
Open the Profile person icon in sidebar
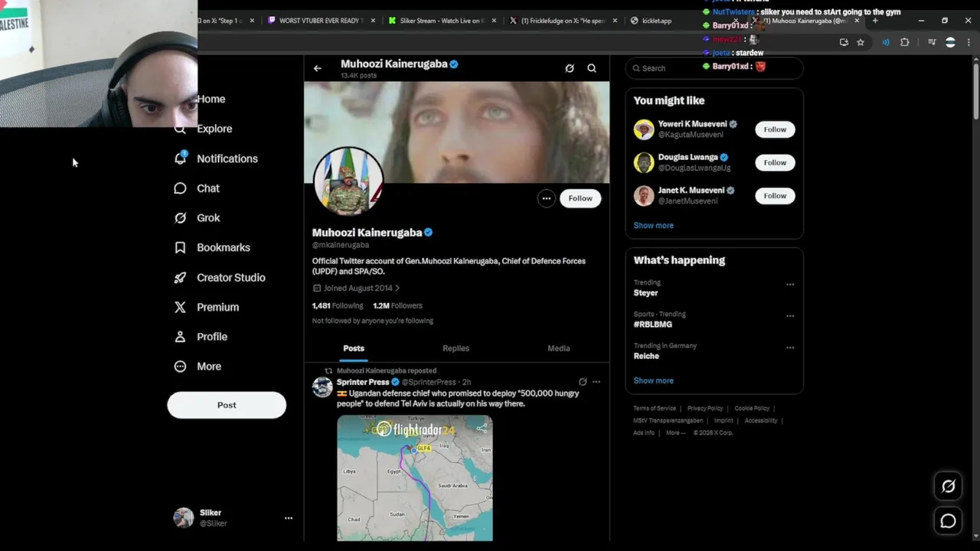coord(180,337)
